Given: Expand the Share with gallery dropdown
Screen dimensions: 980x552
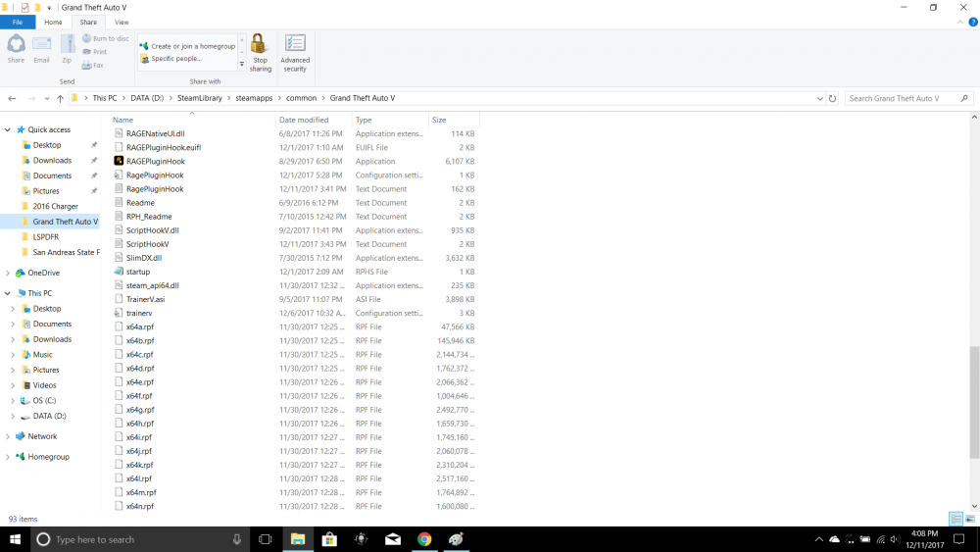Looking at the screenshot, I should tap(242, 64).
